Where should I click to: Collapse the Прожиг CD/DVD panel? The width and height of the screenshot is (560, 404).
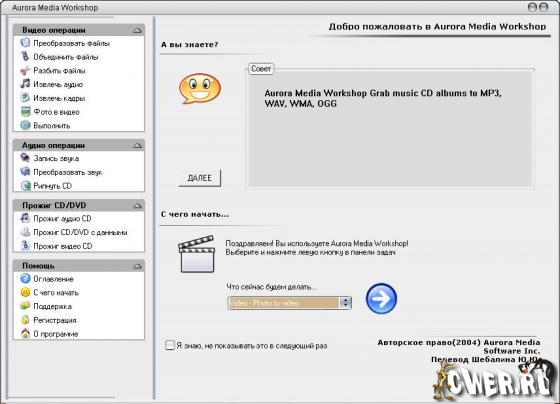[138, 205]
